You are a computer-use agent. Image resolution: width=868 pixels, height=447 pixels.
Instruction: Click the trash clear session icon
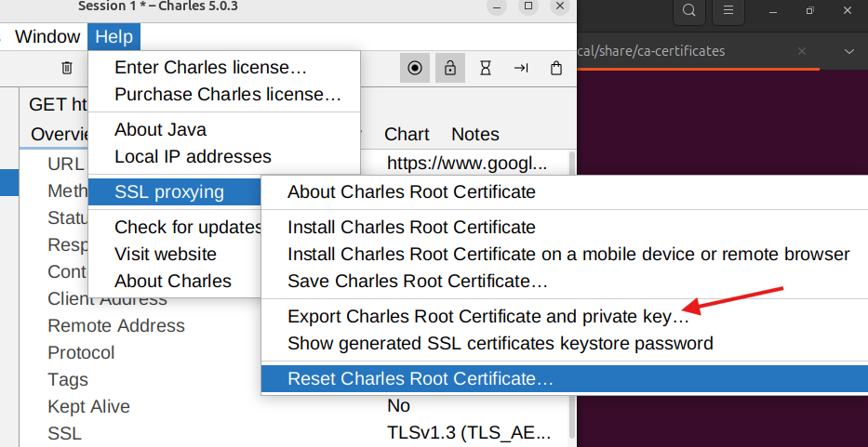click(67, 68)
